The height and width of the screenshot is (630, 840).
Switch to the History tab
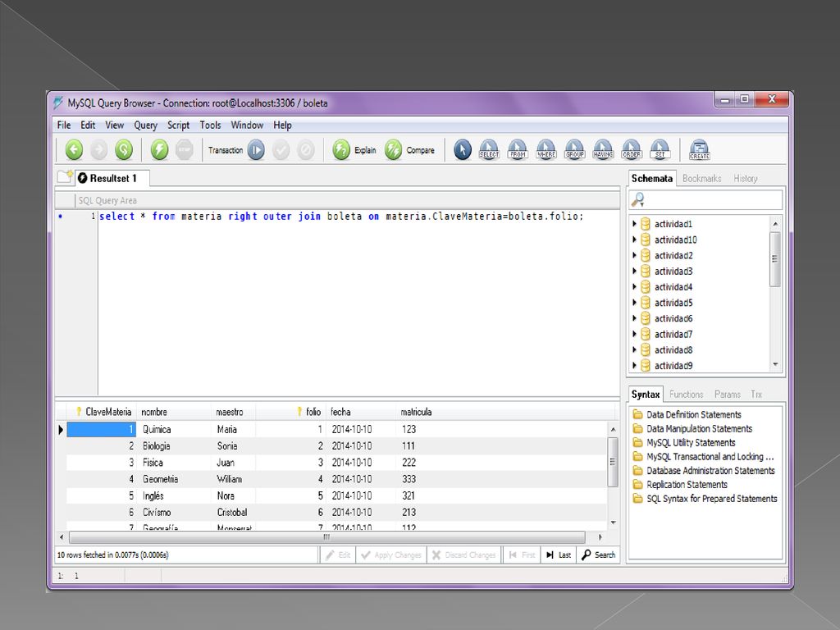pyautogui.click(x=745, y=178)
